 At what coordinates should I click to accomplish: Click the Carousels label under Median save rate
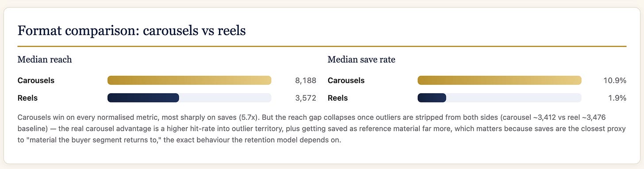(346, 80)
